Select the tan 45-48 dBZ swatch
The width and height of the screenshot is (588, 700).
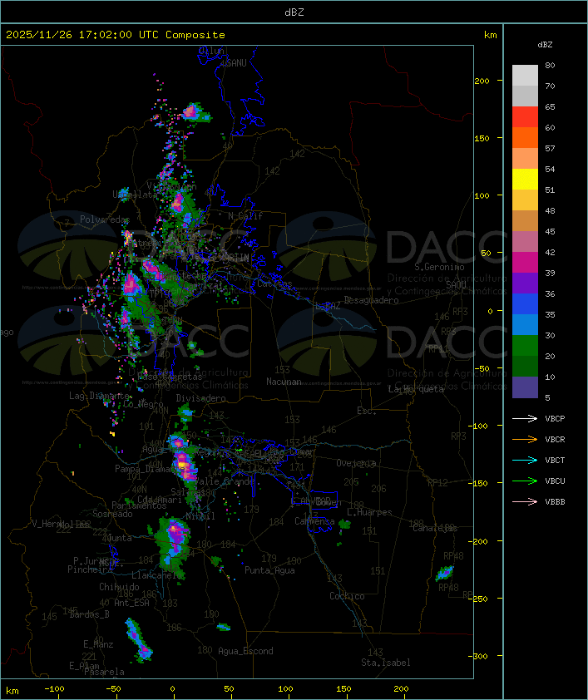click(x=525, y=220)
